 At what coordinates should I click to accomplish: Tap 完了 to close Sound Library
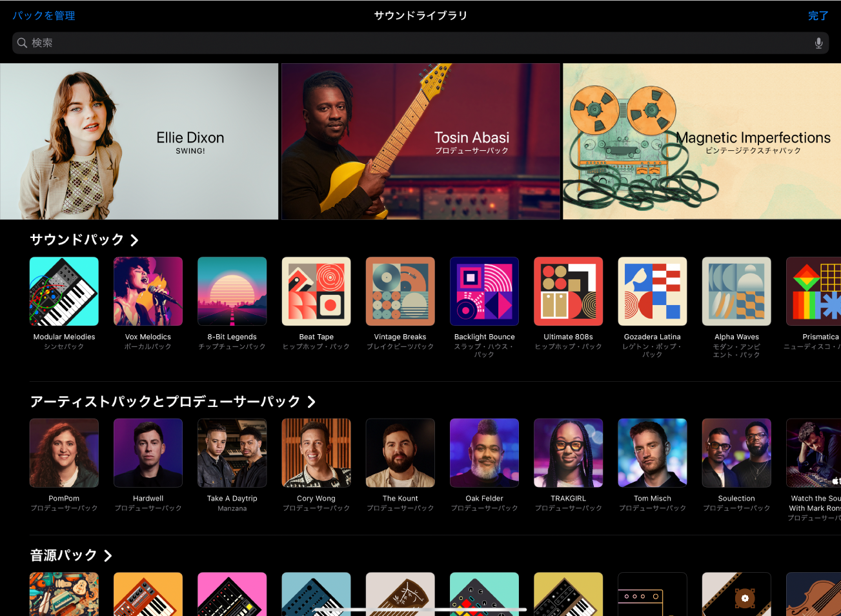coord(818,15)
